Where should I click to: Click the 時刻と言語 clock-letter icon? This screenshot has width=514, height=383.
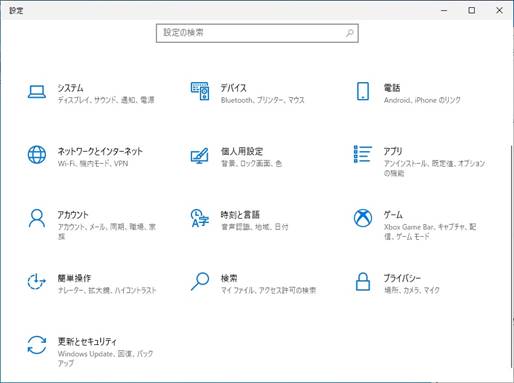coord(200,218)
